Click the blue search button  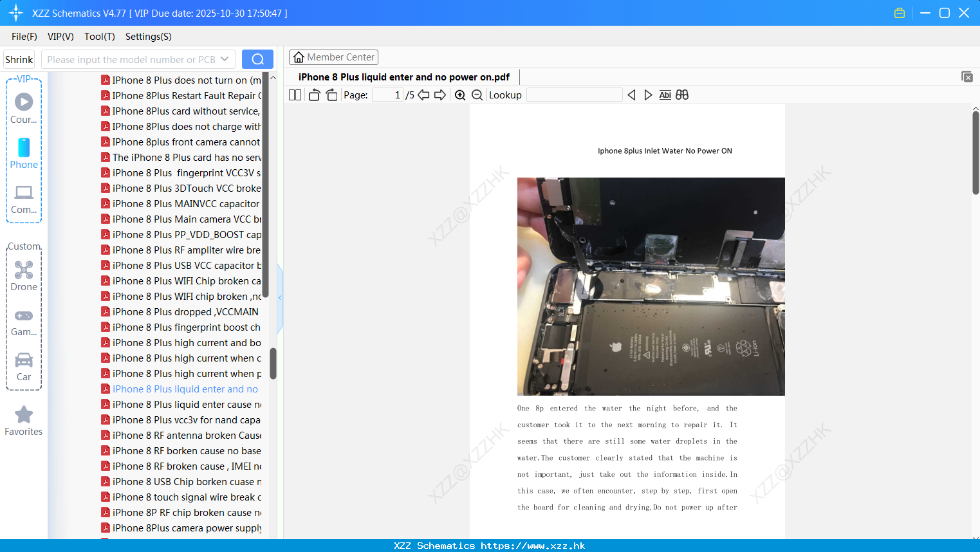pyautogui.click(x=257, y=59)
